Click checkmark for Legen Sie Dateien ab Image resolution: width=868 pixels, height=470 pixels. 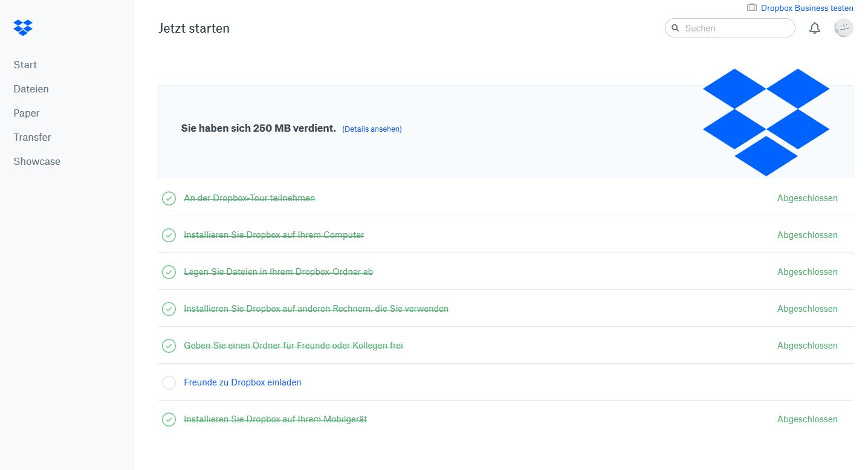pos(169,272)
